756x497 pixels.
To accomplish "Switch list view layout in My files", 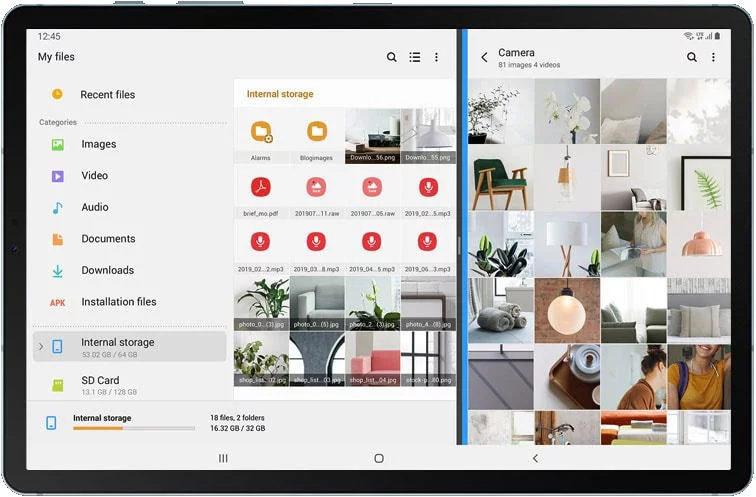I will pyautogui.click(x=414, y=58).
